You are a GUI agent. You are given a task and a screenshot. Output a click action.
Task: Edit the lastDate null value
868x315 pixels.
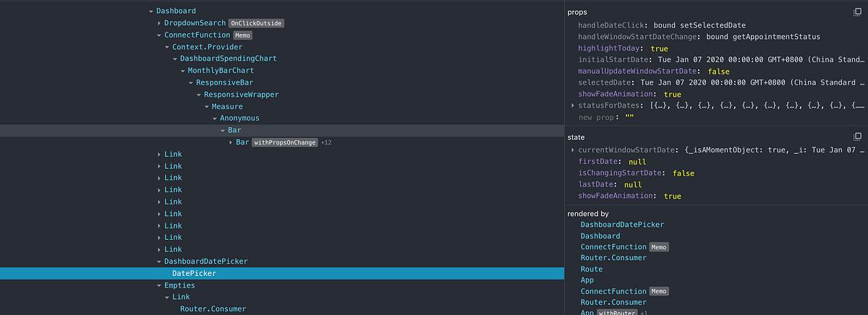[632, 185]
